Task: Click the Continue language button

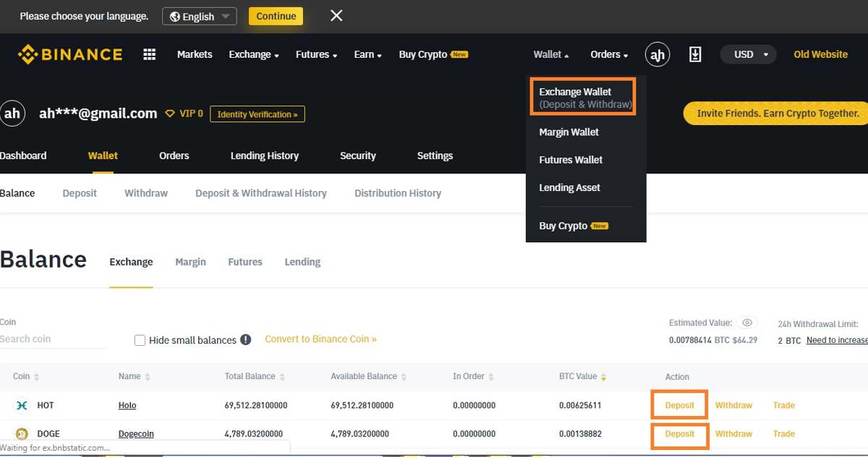Action: [276, 16]
